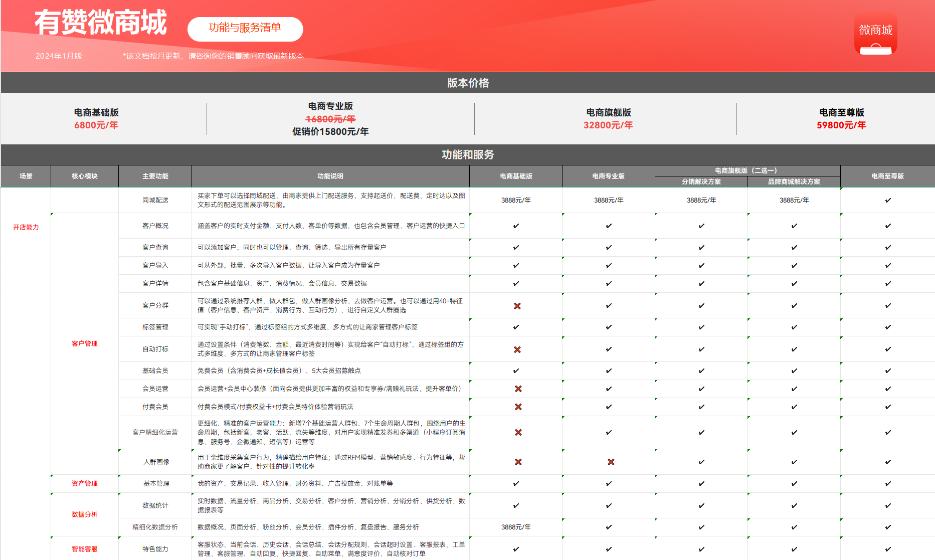
Task: Click red X for 付费会员 in 电商基础版
Action: pyautogui.click(x=518, y=407)
